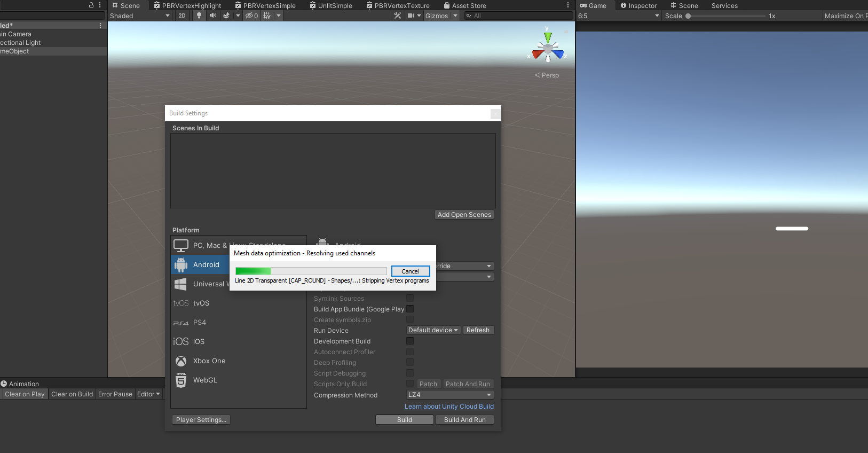
Task: Open Learn about Unity Cloud Build link
Action: 449,407
